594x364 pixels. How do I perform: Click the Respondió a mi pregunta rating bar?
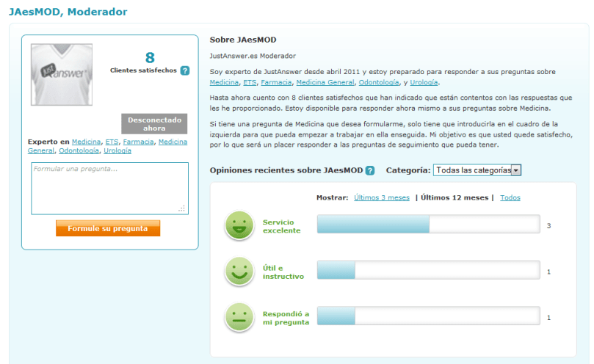(429, 316)
